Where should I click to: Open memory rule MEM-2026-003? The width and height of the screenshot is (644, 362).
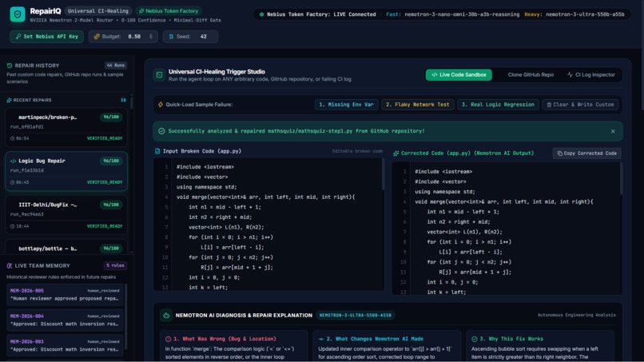tap(65, 345)
